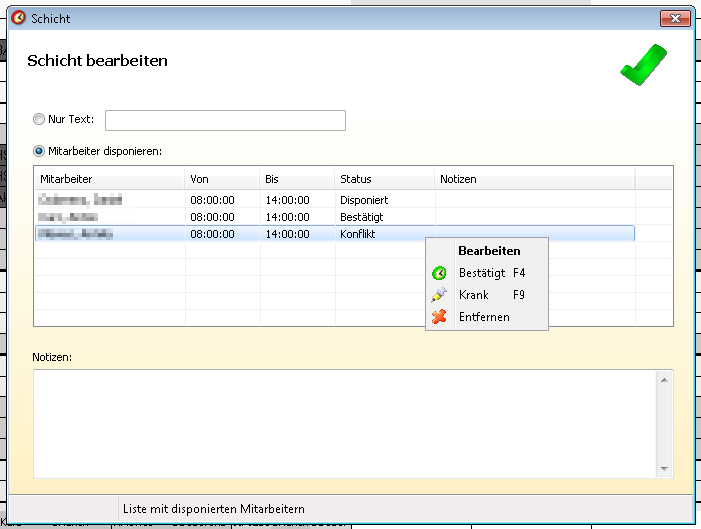Select the Nur Text radio button

click(x=39, y=119)
